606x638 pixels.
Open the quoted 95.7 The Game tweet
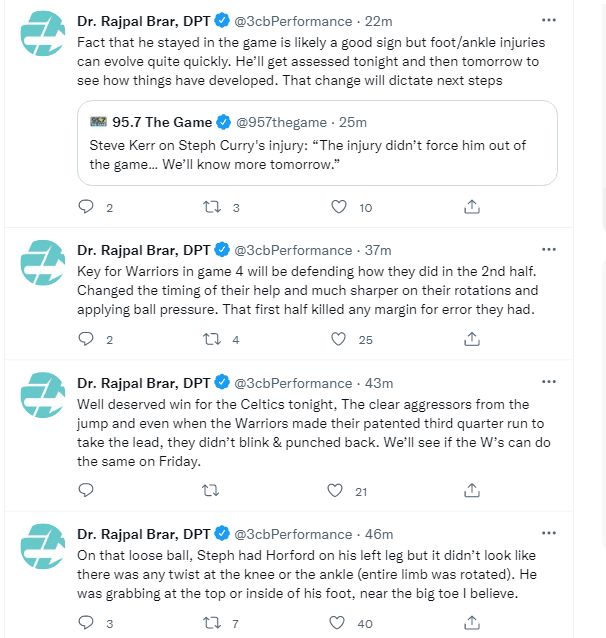(x=316, y=157)
